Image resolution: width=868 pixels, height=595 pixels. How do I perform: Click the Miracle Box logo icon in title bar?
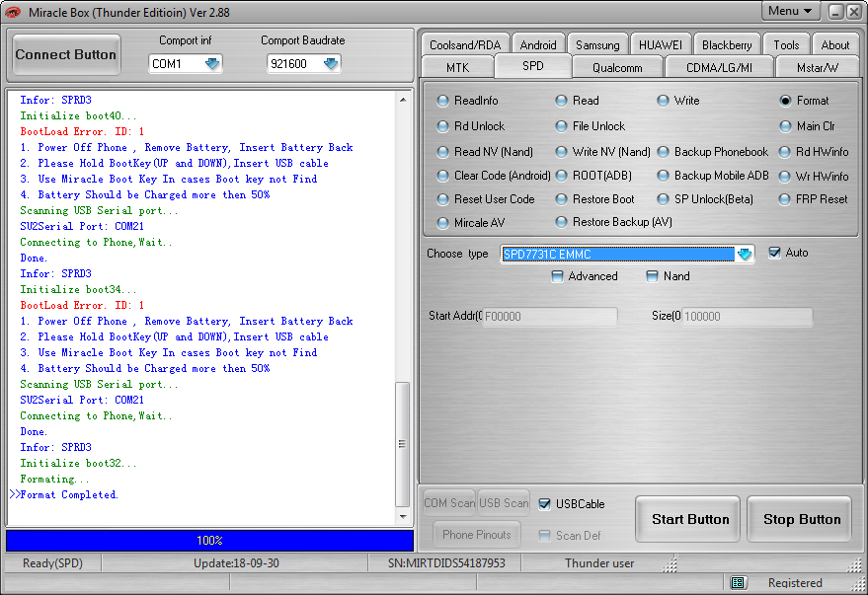coord(13,12)
